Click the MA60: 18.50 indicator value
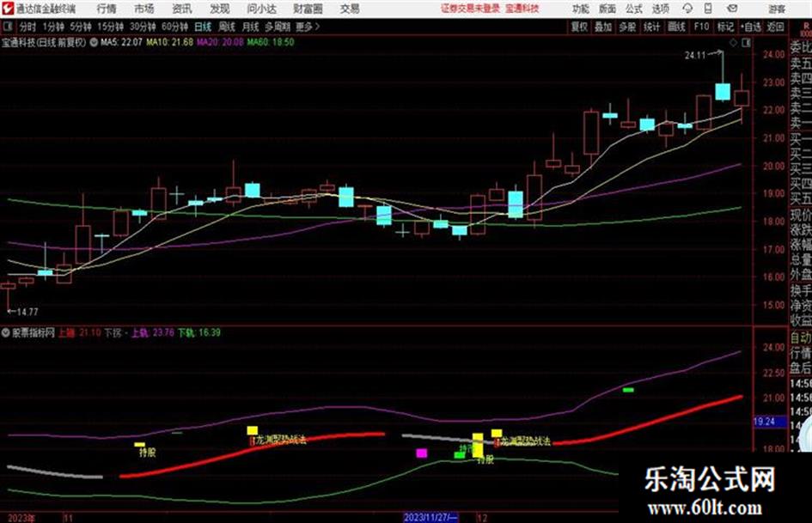 coord(271,42)
